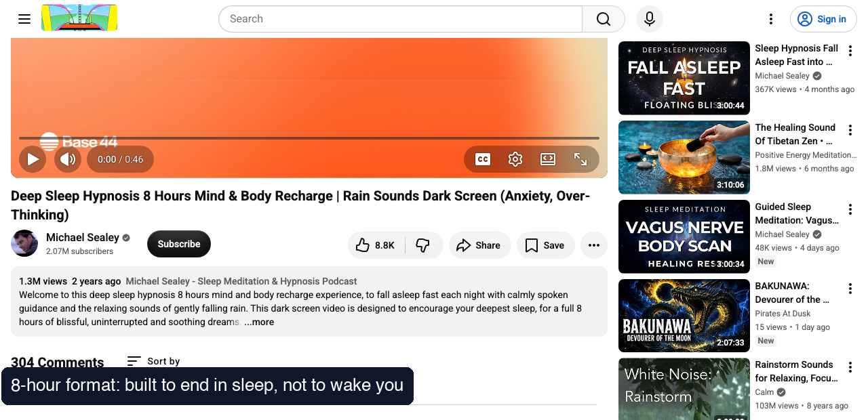The width and height of the screenshot is (868, 420).
Task: Subscribe to Michael Sealey
Action: [179, 244]
